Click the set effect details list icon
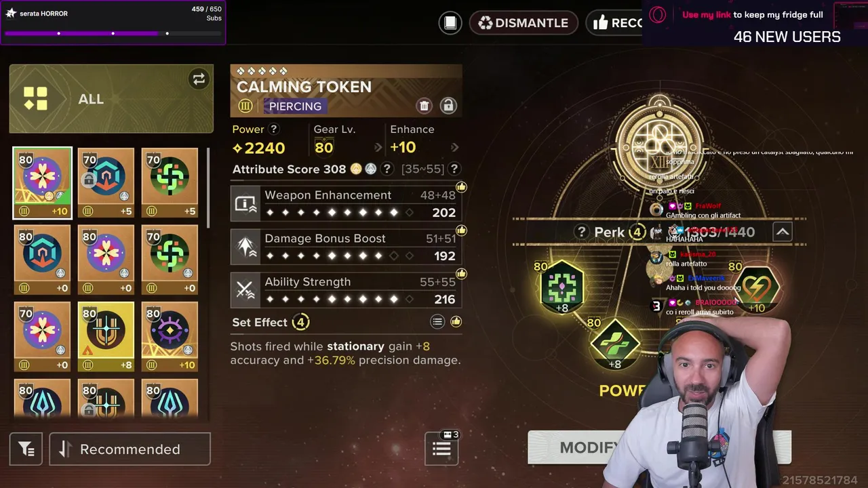The width and height of the screenshot is (868, 488). coord(437,322)
